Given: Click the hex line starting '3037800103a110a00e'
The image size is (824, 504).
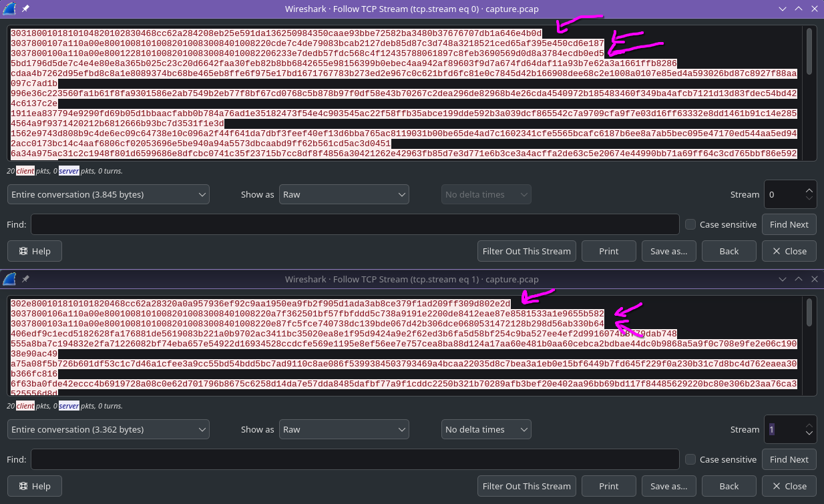Looking at the screenshot, I should click(x=308, y=324).
